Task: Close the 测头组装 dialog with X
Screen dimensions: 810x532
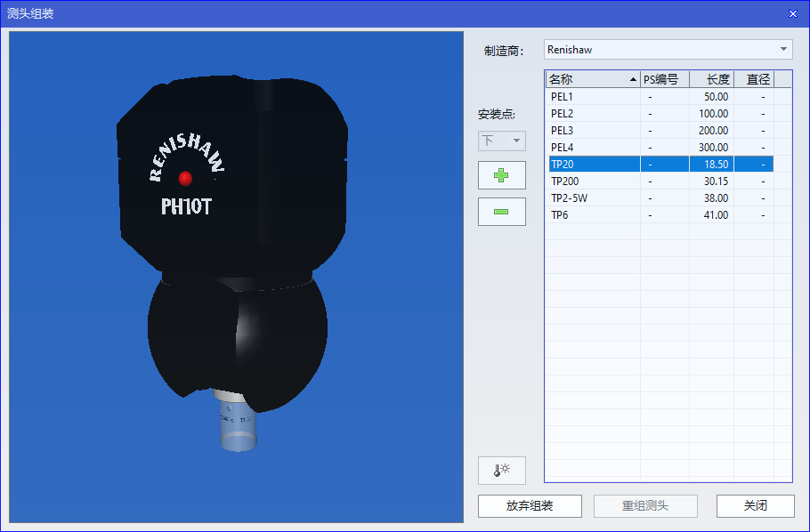Action: click(x=793, y=14)
